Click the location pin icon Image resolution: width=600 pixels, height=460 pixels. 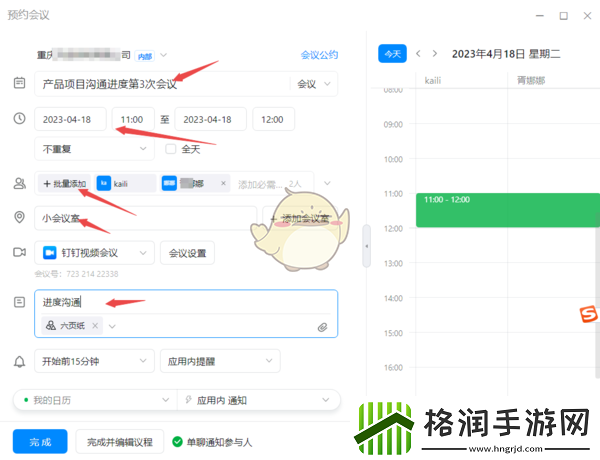click(20, 217)
